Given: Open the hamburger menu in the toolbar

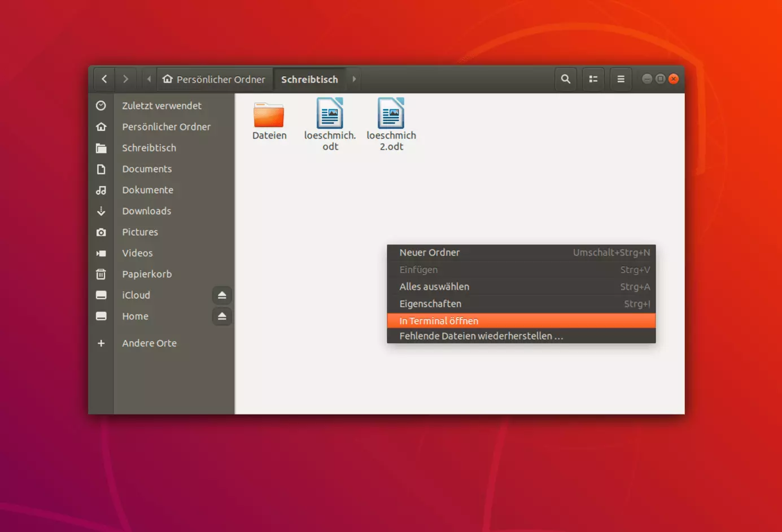Looking at the screenshot, I should pyautogui.click(x=621, y=79).
